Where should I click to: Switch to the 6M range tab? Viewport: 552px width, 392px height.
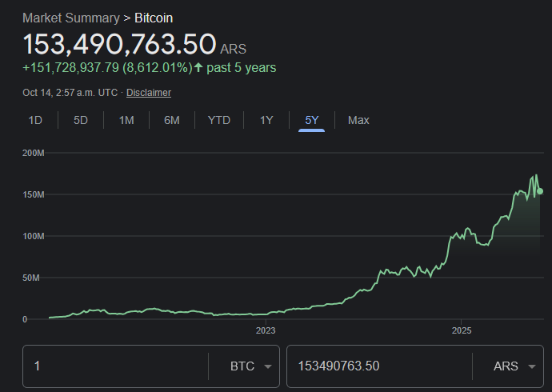(x=172, y=120)
